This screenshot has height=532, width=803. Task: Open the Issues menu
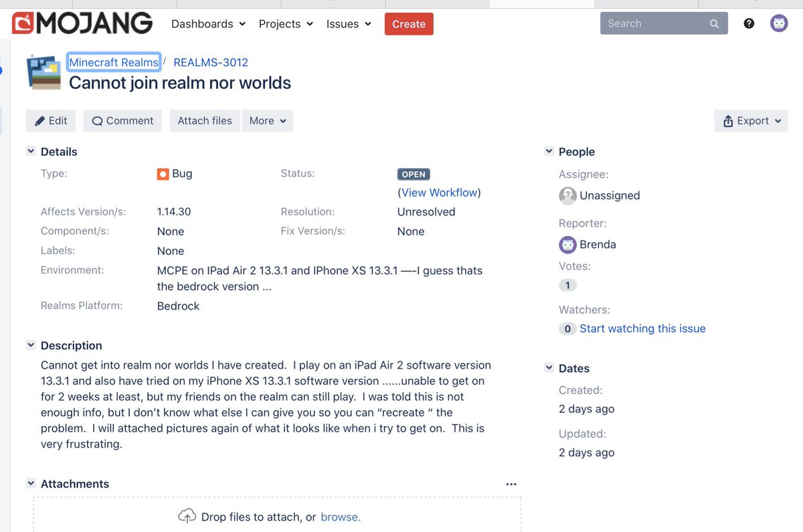pos(349,24)
